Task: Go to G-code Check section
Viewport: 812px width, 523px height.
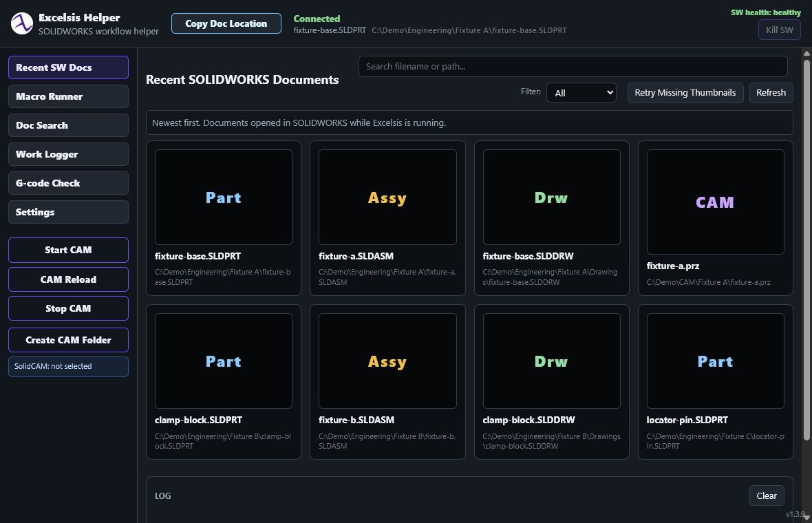Action: click(68, 183)
